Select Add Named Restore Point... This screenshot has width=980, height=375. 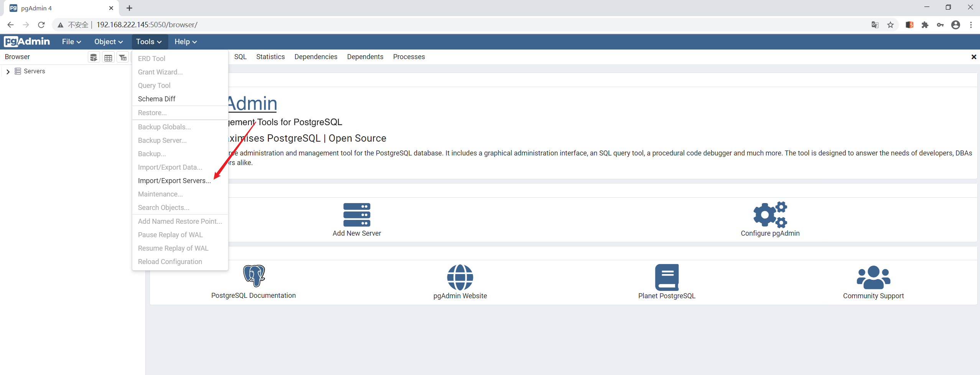point(180,221)
